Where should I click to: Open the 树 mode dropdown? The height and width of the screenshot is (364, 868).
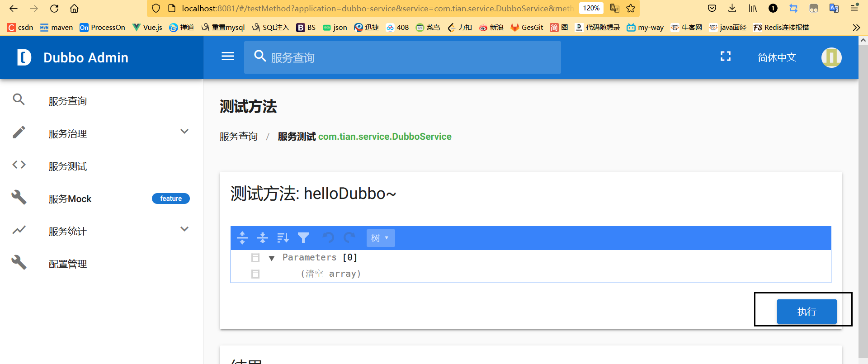point(380,238)
